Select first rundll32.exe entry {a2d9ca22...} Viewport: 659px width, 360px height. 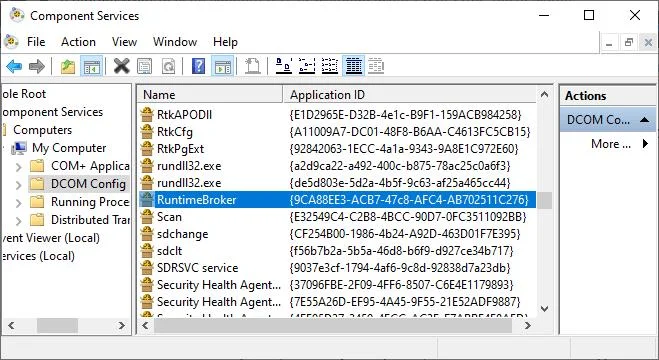click(x=189, y=166)
